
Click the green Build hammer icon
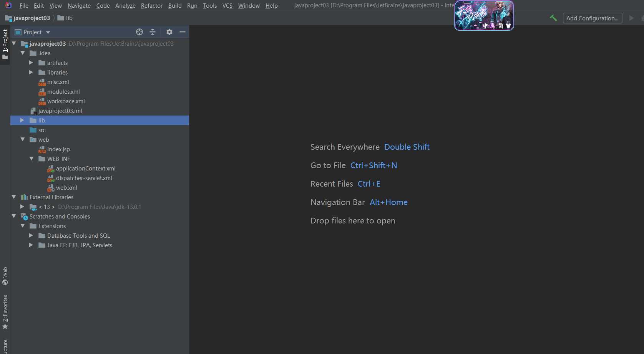tap(553, 18)
